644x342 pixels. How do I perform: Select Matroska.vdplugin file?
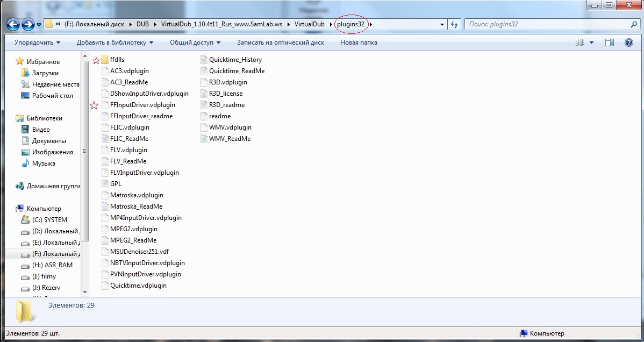pos(137,195)
